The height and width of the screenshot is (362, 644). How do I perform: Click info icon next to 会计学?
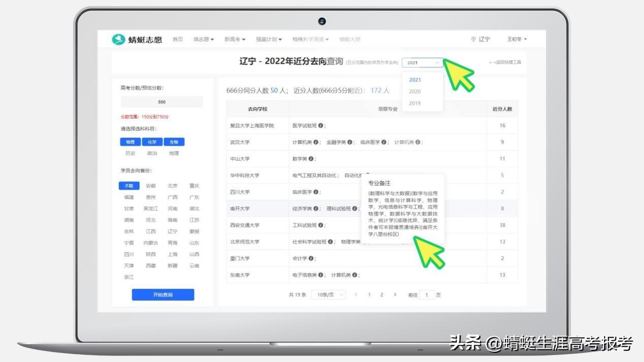pos(311,259)
